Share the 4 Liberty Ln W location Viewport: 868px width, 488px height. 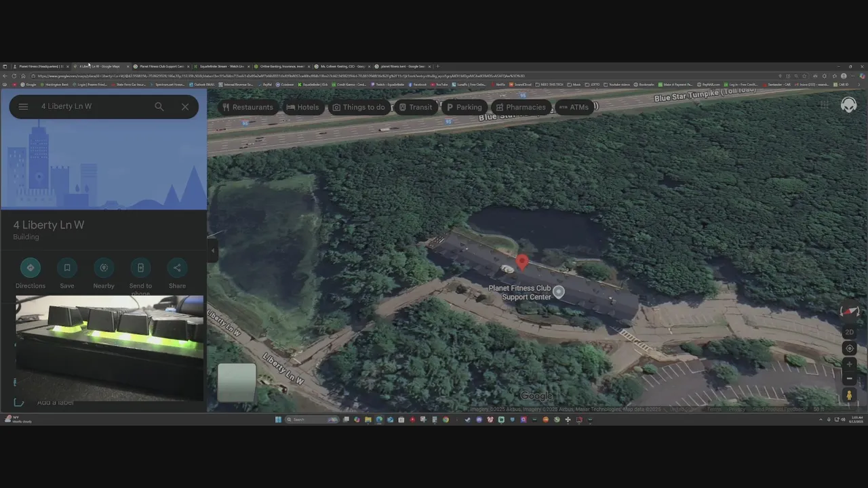pyautogui.click(x=177, y=272)
